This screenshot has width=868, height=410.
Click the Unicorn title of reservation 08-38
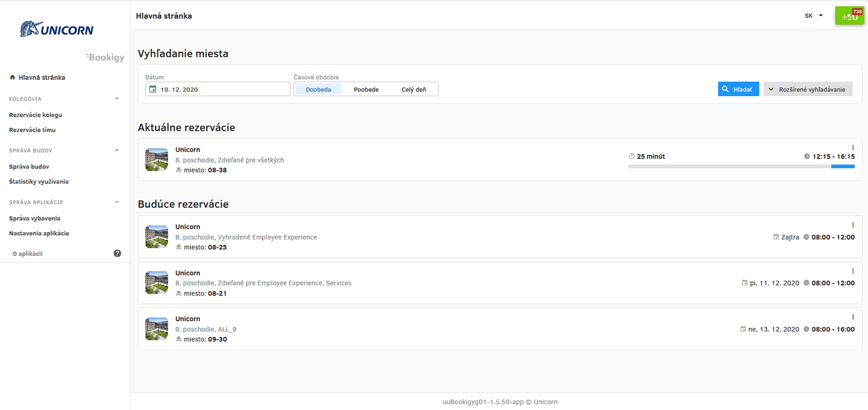click(188, 149)
